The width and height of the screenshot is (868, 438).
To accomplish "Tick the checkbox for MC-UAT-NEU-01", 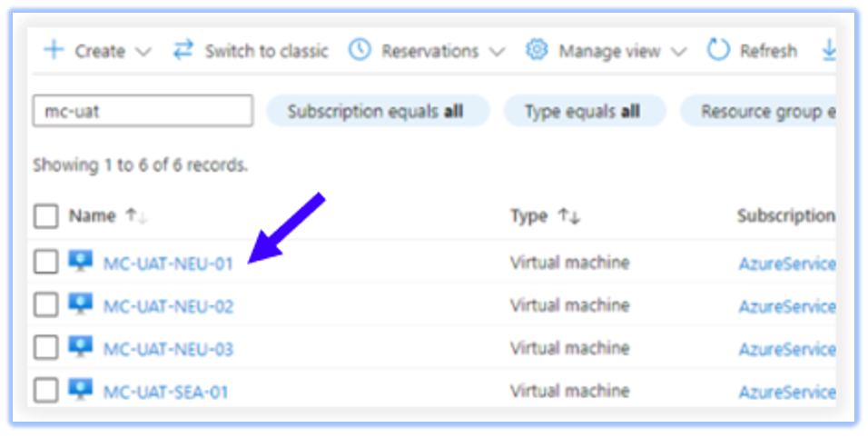I will point(45,263).
